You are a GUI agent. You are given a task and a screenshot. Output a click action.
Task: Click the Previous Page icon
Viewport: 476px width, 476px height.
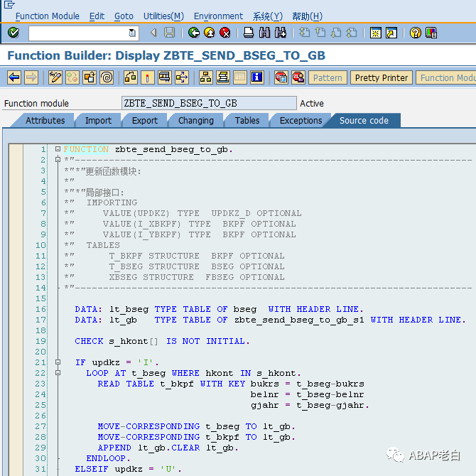point(320,33)
